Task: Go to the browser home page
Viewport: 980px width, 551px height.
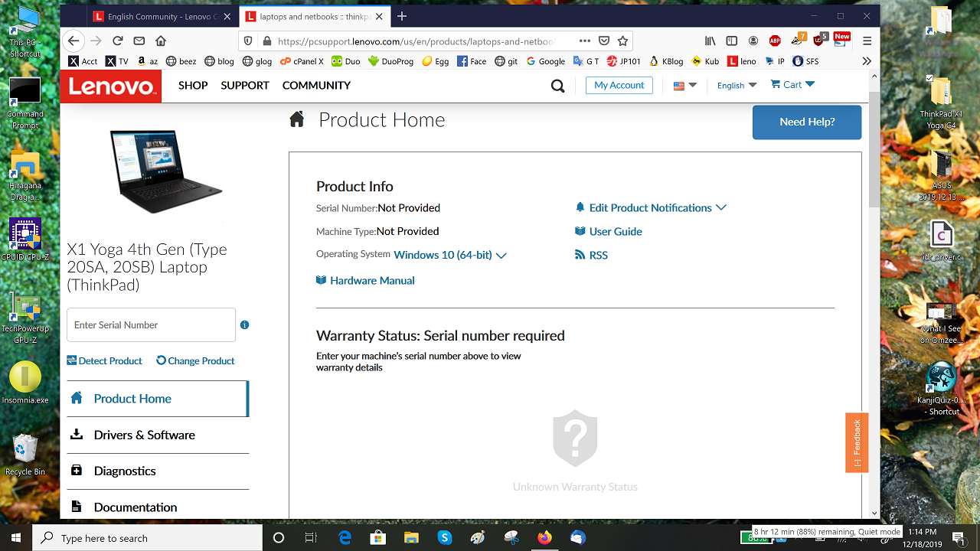Action: point(161,41)
